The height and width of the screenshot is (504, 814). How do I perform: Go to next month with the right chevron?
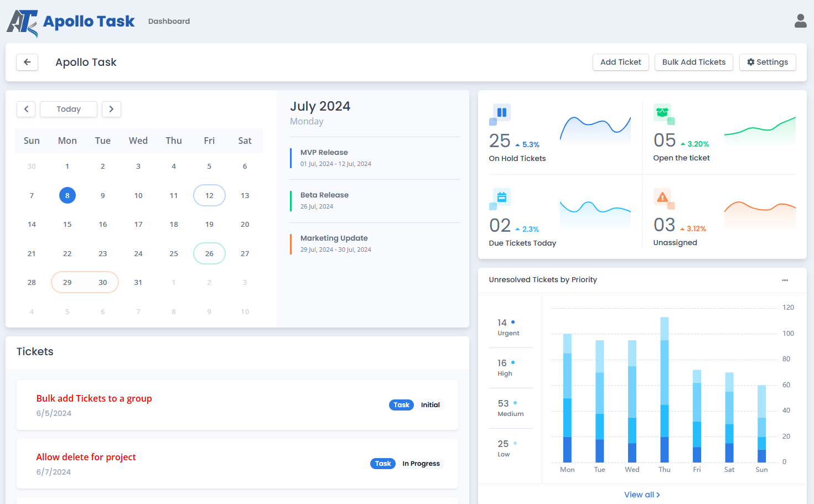tap(111, 109)
